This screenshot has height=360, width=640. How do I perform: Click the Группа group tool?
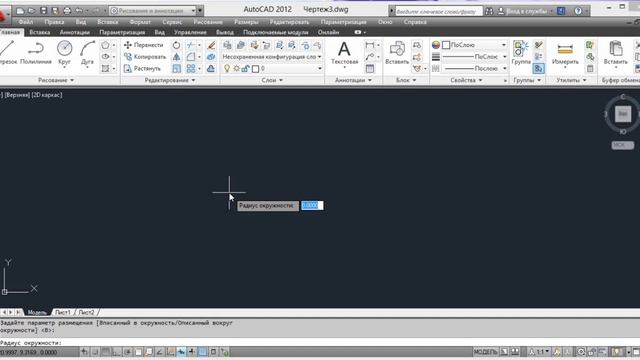pyautogui.click(x=521, y=53)
